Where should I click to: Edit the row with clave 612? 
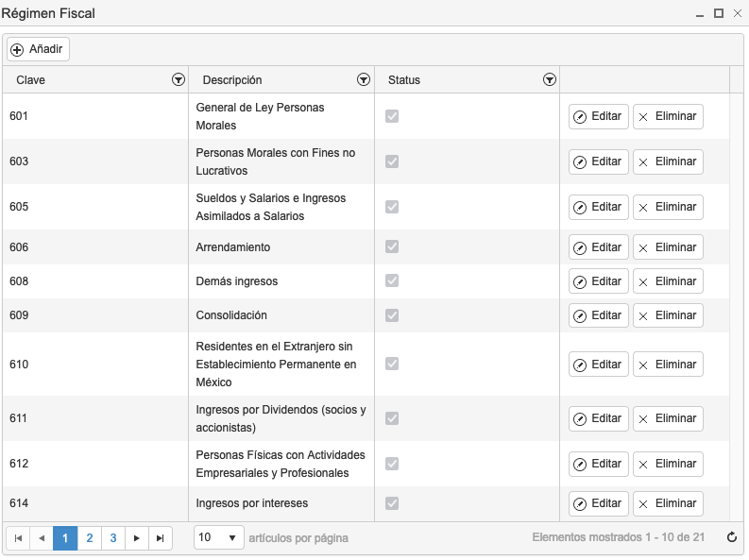599,464
